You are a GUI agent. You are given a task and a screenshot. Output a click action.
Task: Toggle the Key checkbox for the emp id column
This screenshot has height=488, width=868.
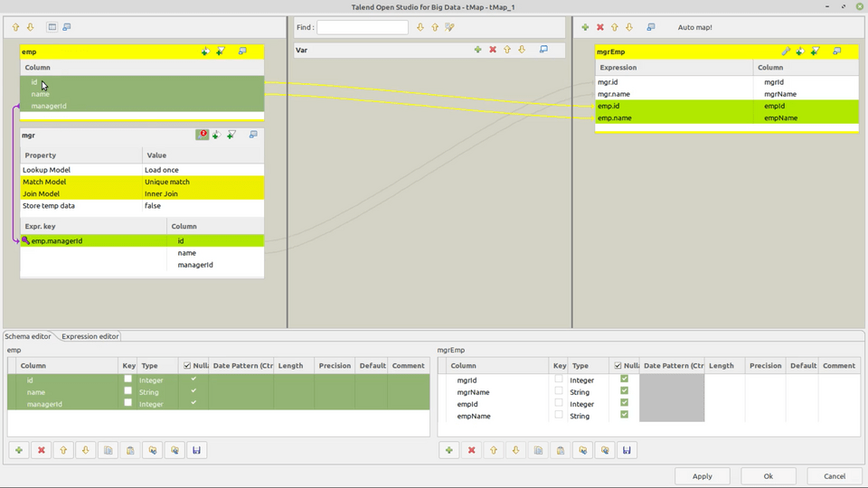[x=127, y=379]
